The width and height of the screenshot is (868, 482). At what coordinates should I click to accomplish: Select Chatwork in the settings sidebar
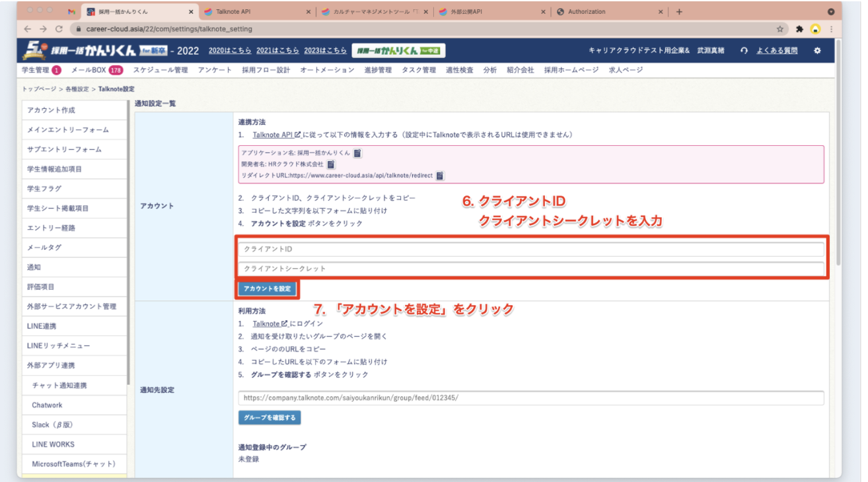click(48, 405)
